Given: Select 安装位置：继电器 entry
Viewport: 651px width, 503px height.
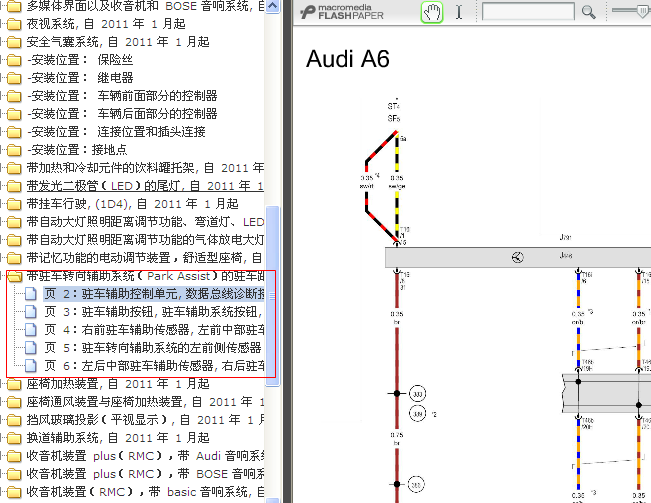Looking at the screenshot, I should [x=80, y=78].
